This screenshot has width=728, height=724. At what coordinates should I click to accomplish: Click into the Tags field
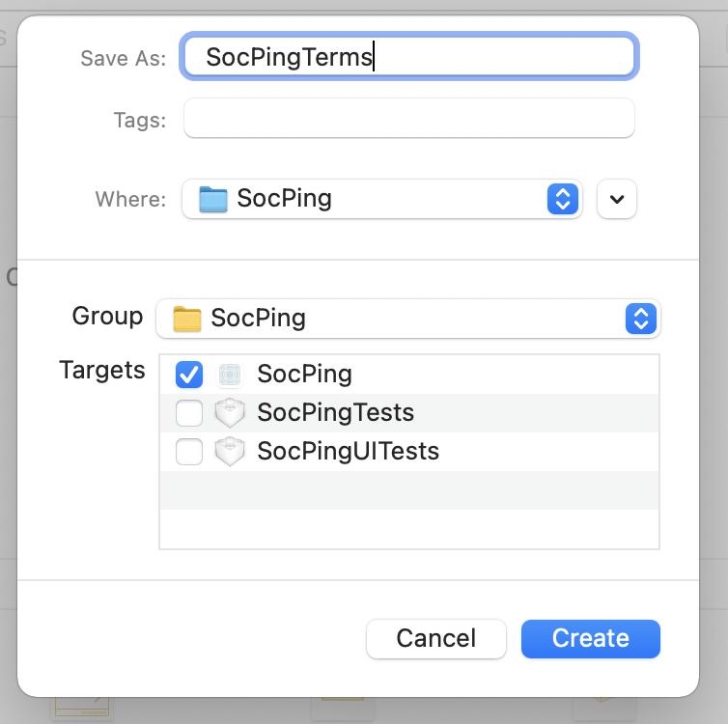coord(409,119)
